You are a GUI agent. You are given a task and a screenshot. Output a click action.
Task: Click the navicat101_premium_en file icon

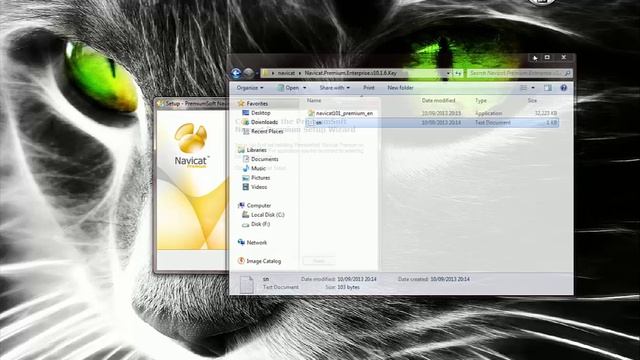311,113
